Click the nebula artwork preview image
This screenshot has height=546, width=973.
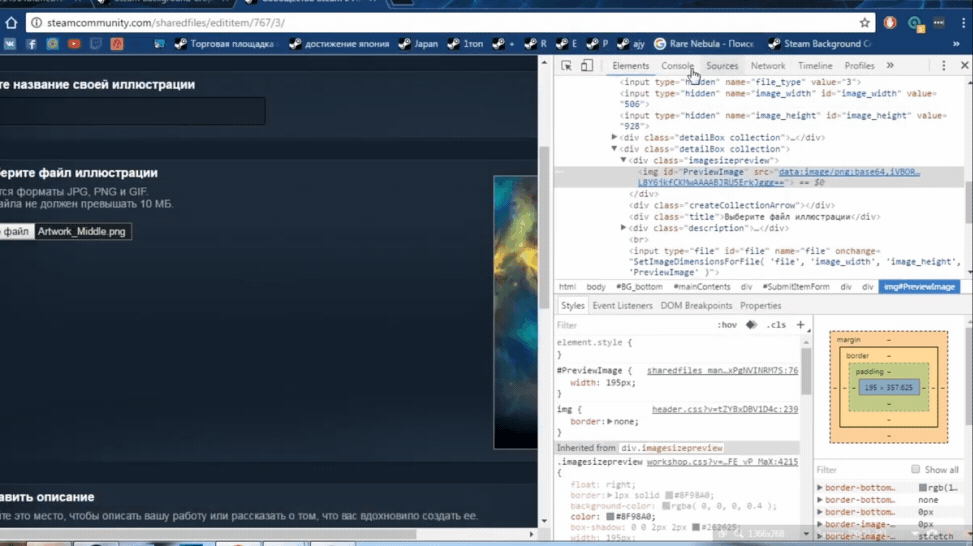point(516,312)
